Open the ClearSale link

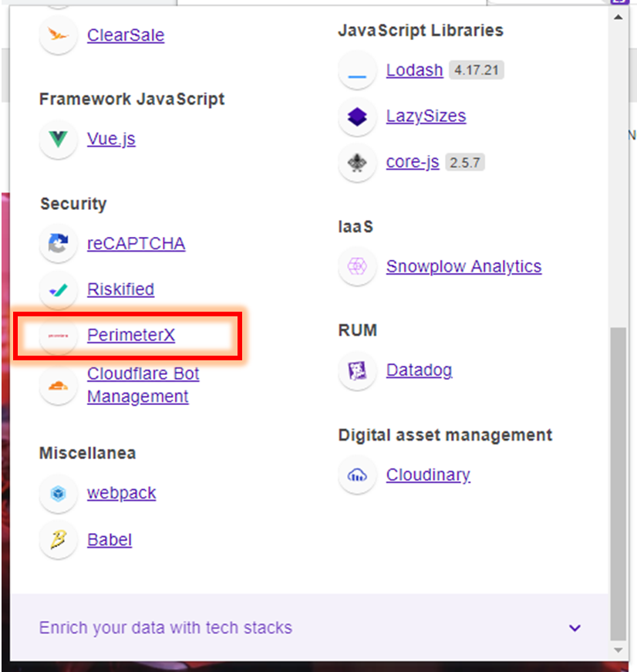tap(126, 35)
